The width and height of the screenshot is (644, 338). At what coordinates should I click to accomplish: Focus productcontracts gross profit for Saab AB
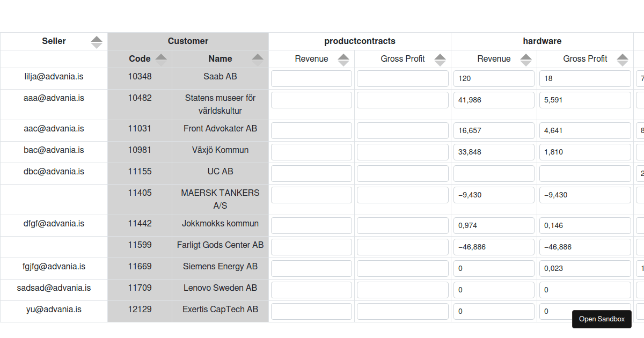[x=402, y=78]
